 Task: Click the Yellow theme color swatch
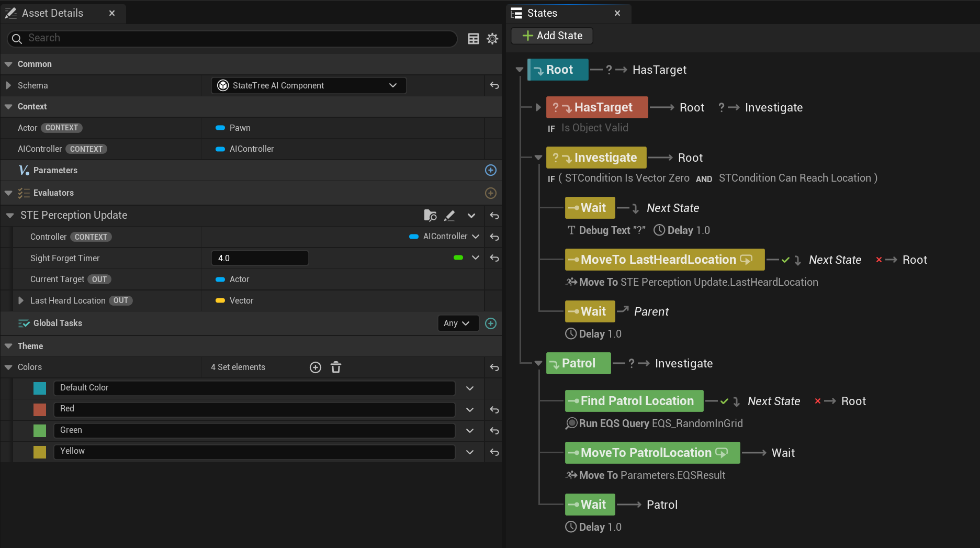pyautogui.click(x=40, y=452)
